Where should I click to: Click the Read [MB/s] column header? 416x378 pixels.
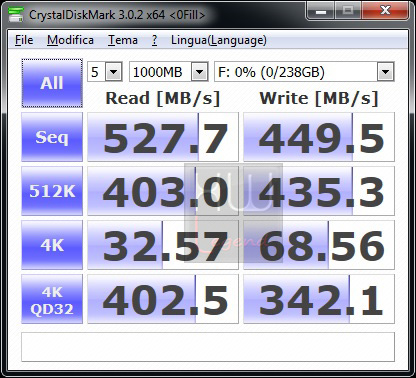pos(163,99)
